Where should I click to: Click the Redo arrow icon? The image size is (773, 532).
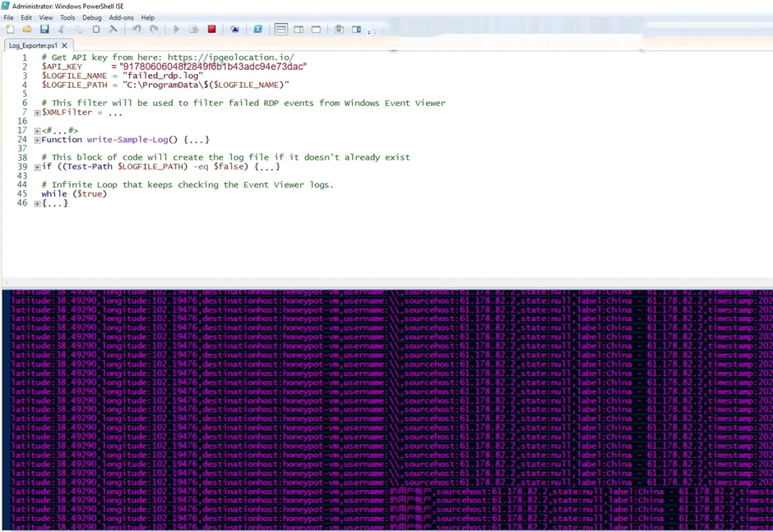pos(154,29)
